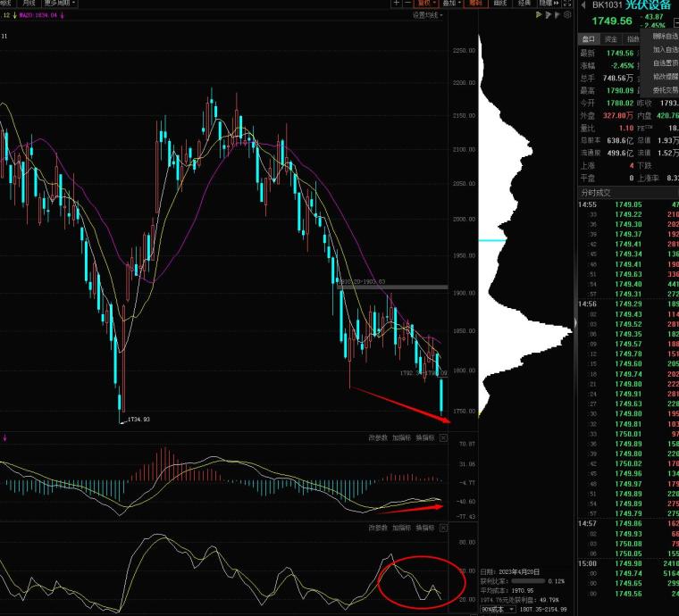Screen dimensions: 679x616
Task: Select the 资金 tab in quote panel
Action: click(611, 39)
